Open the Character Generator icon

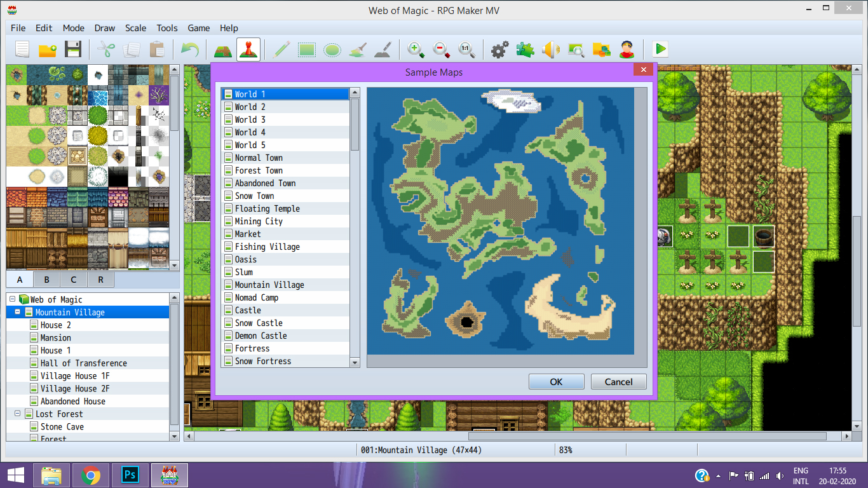627,49
